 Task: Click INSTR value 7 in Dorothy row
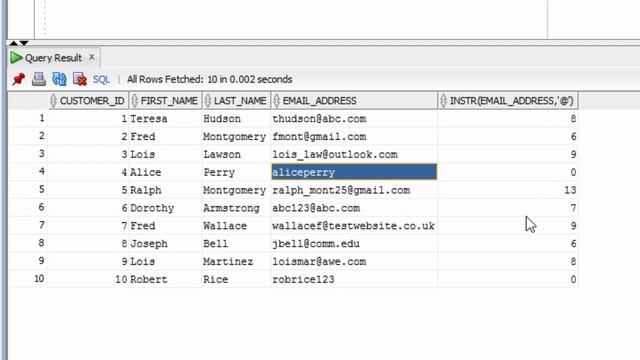(x=508, y=208)
